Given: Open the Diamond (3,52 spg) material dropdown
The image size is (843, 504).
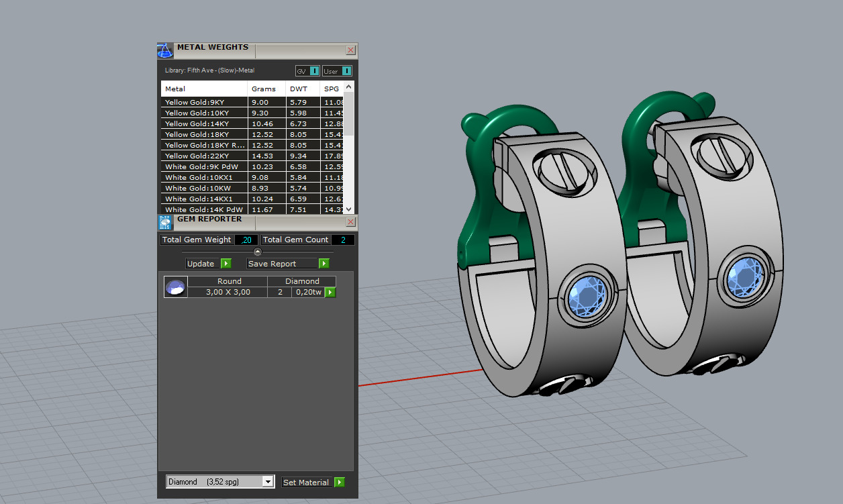Looking at the screenshot, I should (x=220, y=481).
